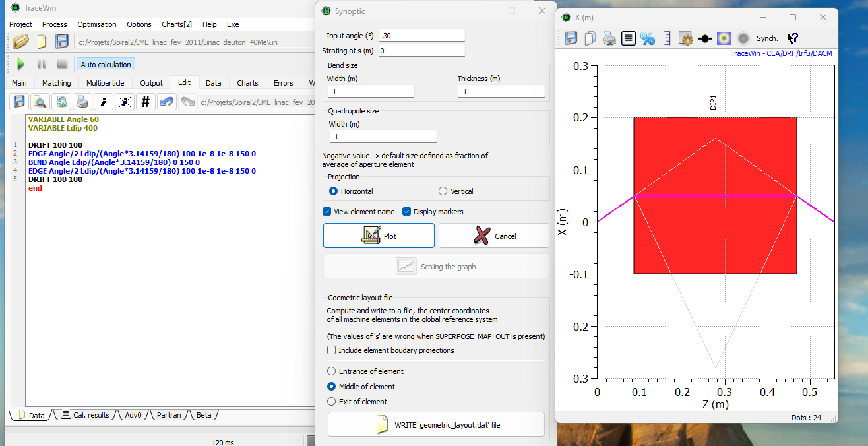This screenshot has height=446, width=868.
Task: Print the X (m) chart
Action: 609,38
